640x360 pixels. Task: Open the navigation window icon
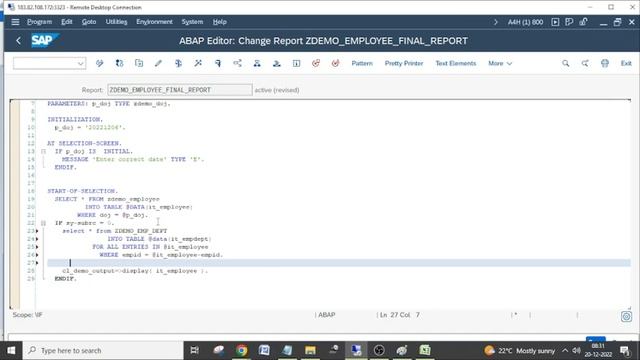[277, 63]
